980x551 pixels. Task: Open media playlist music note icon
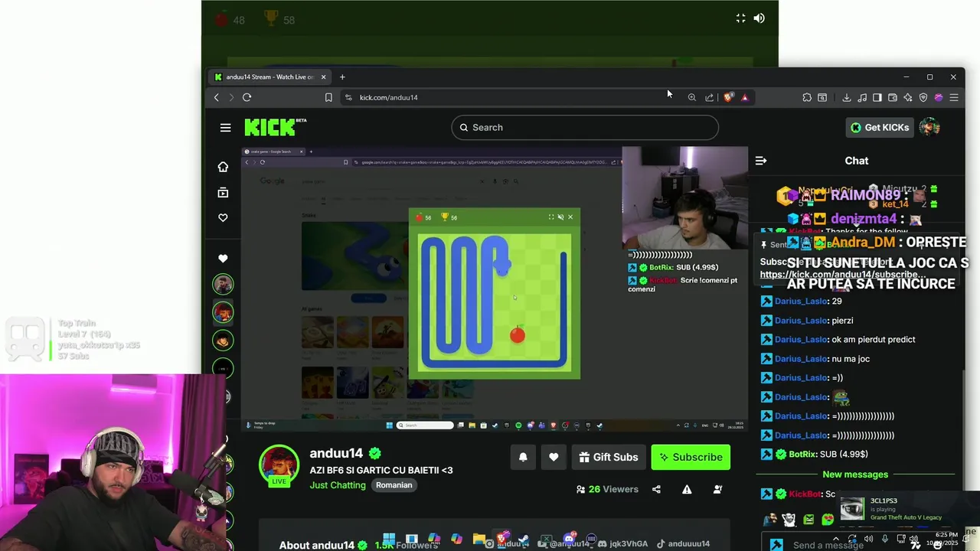(862, 97)
